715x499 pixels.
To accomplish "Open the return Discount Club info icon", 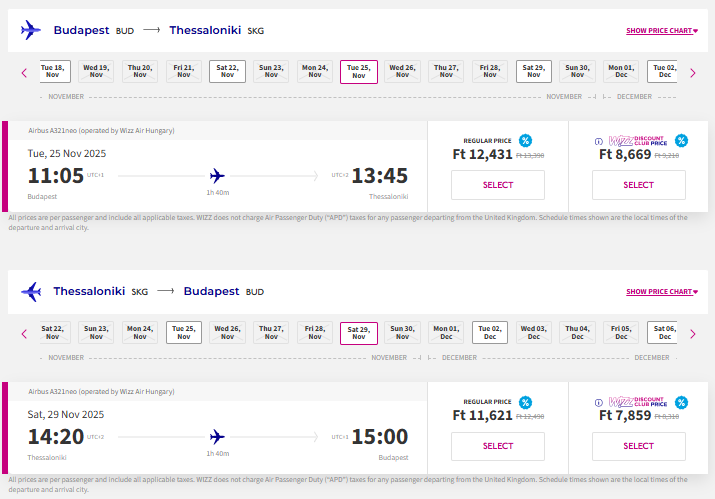I will point(599,402).
